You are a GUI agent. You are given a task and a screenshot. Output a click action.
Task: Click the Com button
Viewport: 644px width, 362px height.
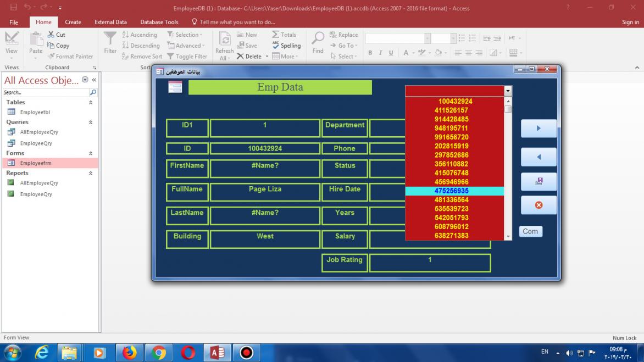(530, 231)
